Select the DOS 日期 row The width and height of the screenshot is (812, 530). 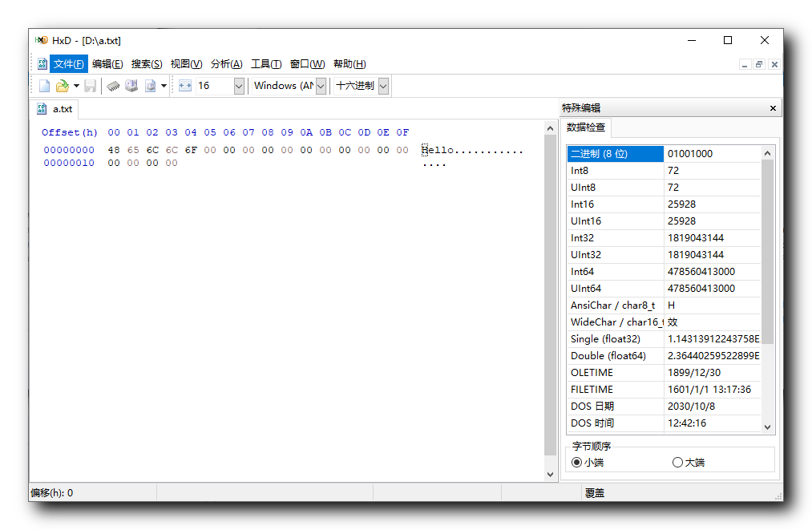tap(665, 407)
